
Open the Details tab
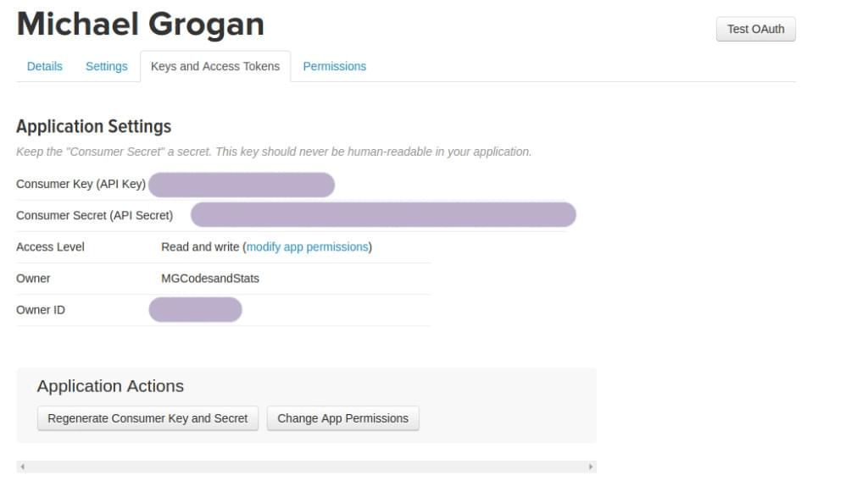click(44, 66)
